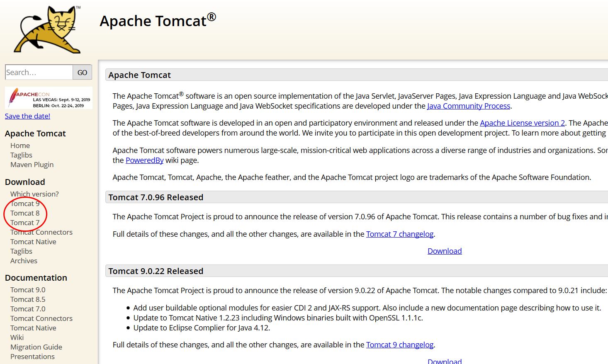
Task: Click the Apache Tomcat page title heading
Action: click(158, 20)
